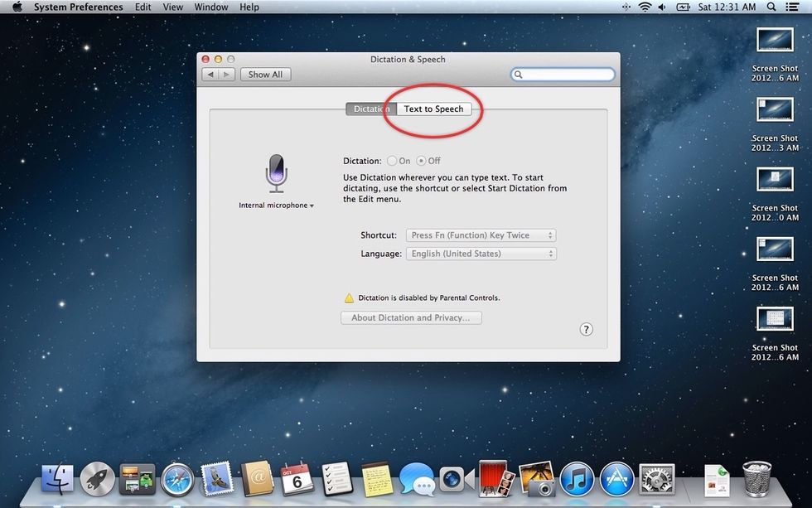Select the Dictation On radio button
This screenshot has width=812, height=508.
(x=392, y=161)
